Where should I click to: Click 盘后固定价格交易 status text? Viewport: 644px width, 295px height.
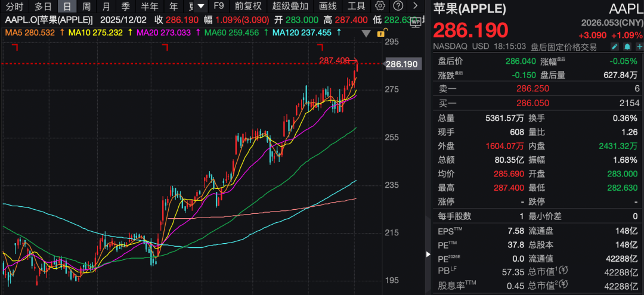[x=563, y=46]
